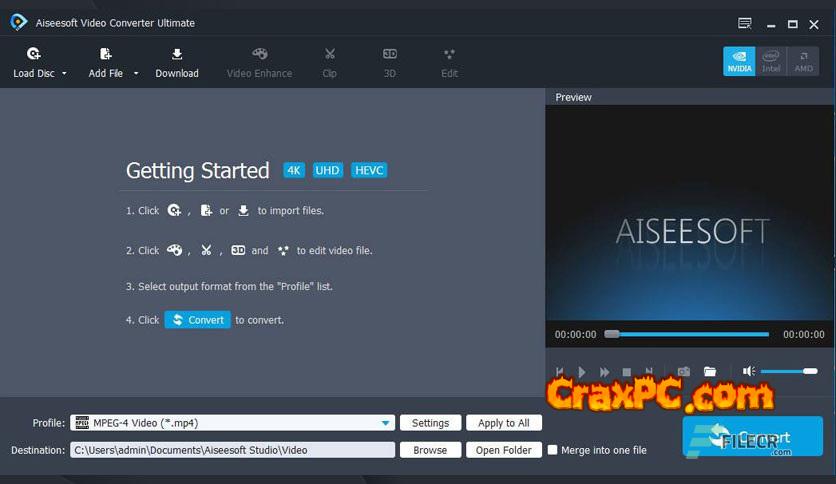Open the Profile format dropdown

click(386, 423)
